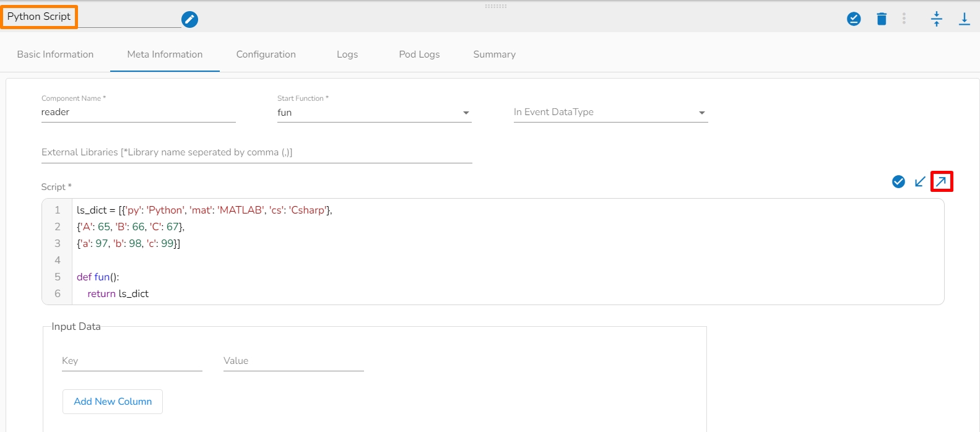980x432 pixels.
Task: Open the Start Function dropdown
Action: (x=374, y=113)
